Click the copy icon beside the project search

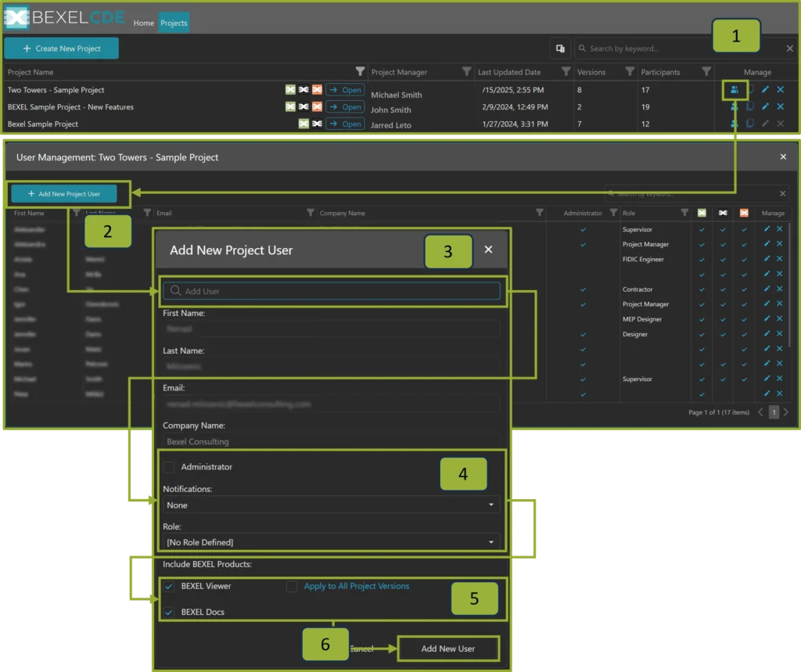pyautogui.click(x=560, y=49)
